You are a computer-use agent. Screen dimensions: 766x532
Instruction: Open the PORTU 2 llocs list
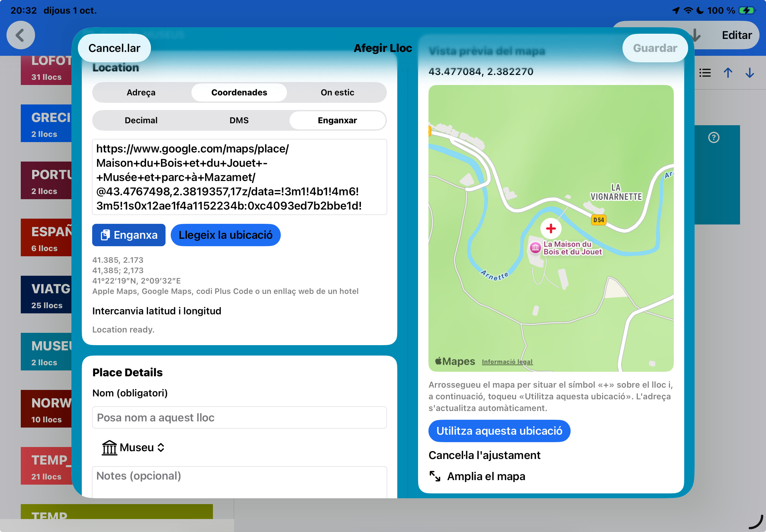(x=46, y=181)
